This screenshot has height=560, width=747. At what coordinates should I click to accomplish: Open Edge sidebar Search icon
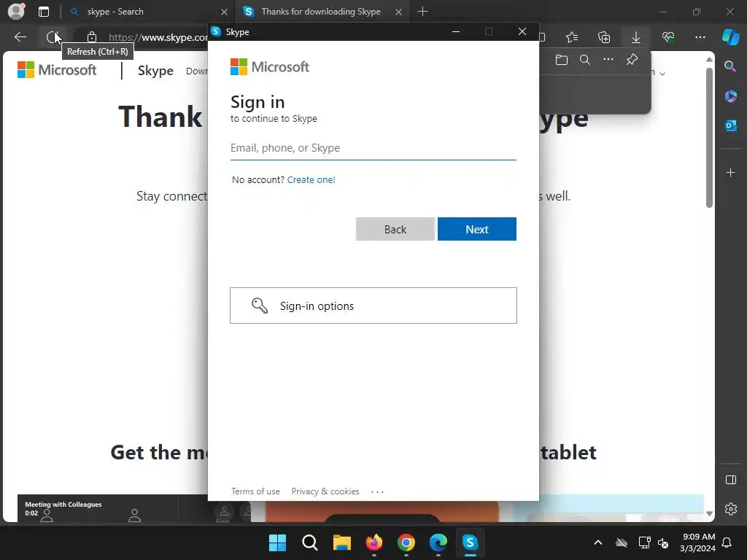pyautogui.click(x=730, y=66)
